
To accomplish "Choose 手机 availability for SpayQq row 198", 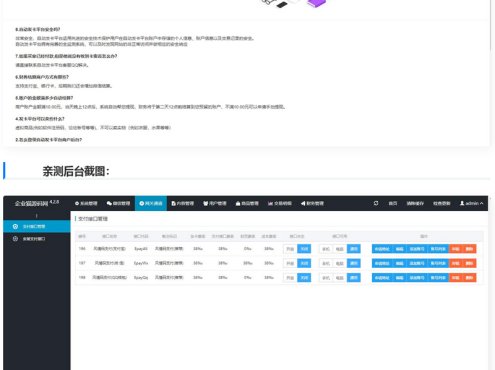I will [x=326, y=278].
